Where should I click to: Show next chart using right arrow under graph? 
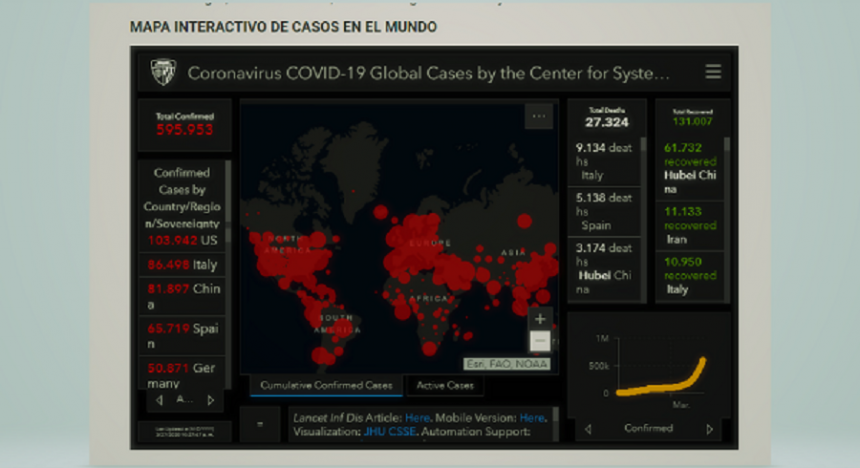pos(710,429)
